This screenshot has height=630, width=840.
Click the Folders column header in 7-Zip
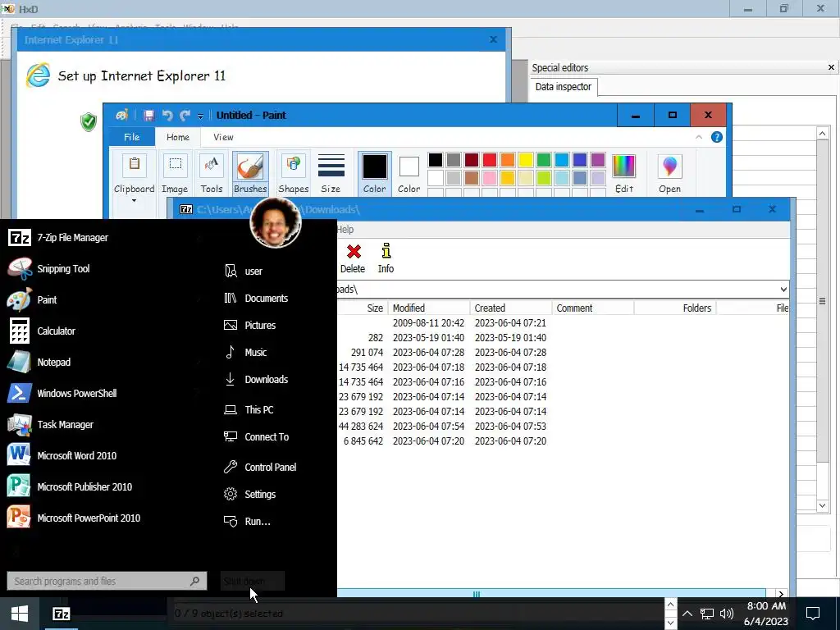[x=676, y=308]
